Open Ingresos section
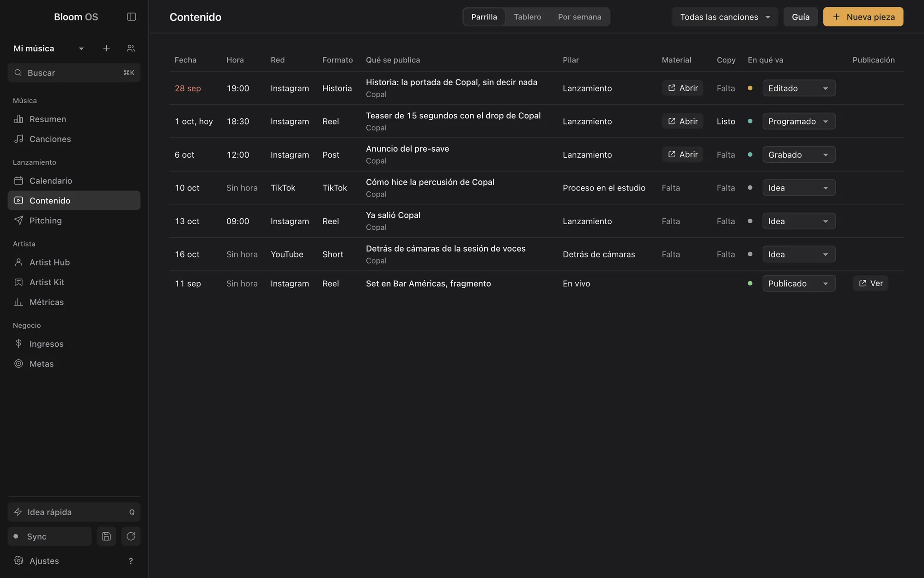This screenshot has height=578, width=924. 74,344
